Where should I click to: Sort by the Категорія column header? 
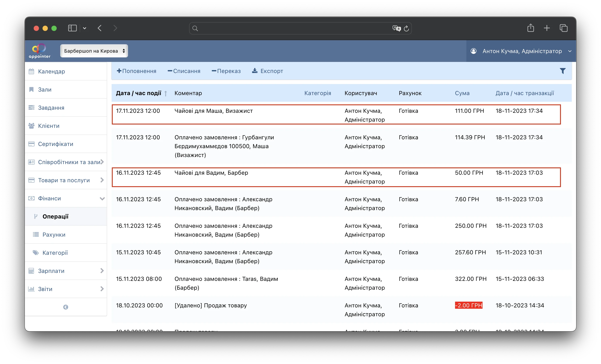point(318,93)
